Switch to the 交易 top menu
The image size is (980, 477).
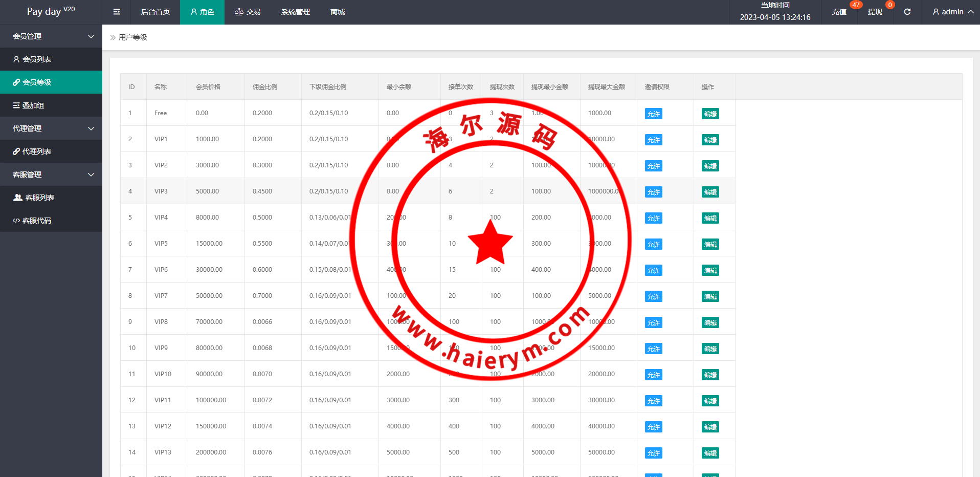(248, 12)
